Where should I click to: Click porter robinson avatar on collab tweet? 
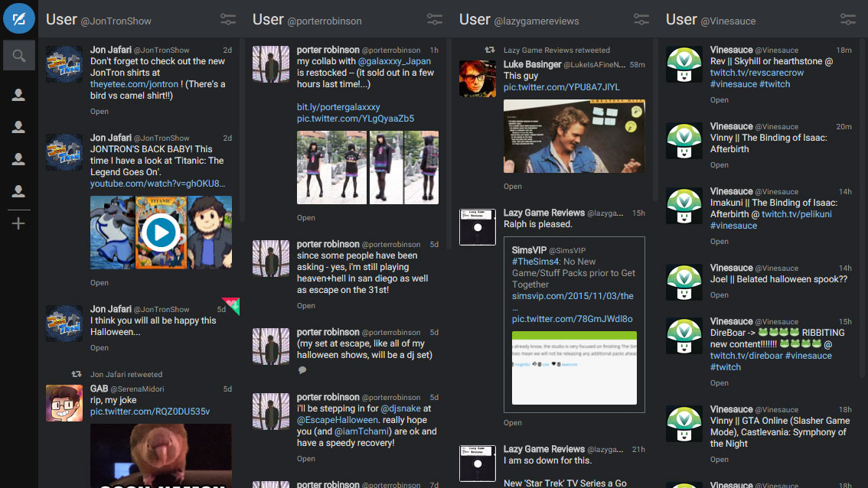(x=271, y=64)
